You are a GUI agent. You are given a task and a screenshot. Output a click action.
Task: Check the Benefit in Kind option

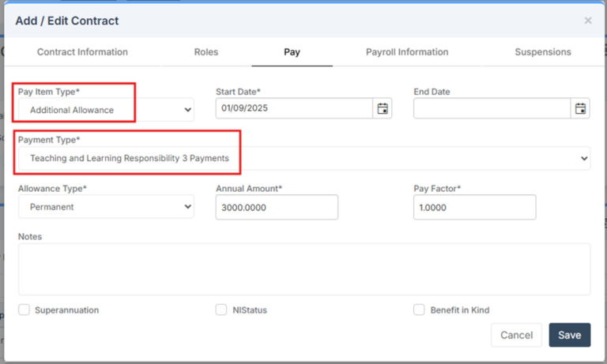(x=419, y=310)
